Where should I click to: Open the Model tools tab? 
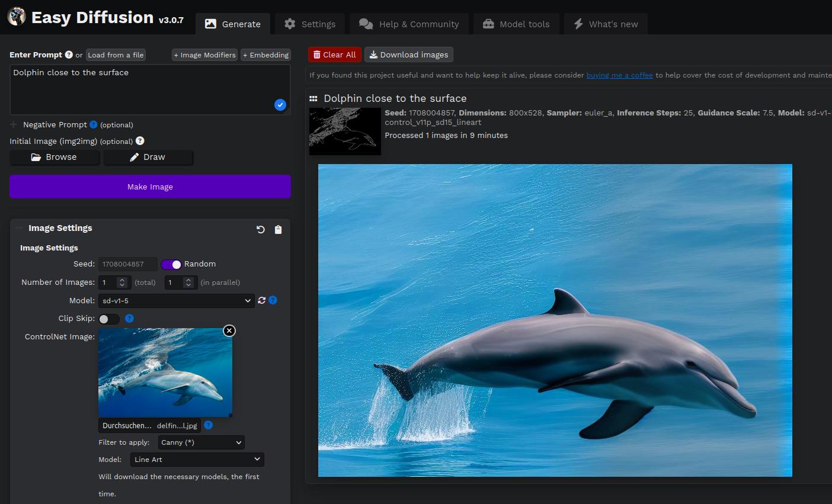[516, 24]
